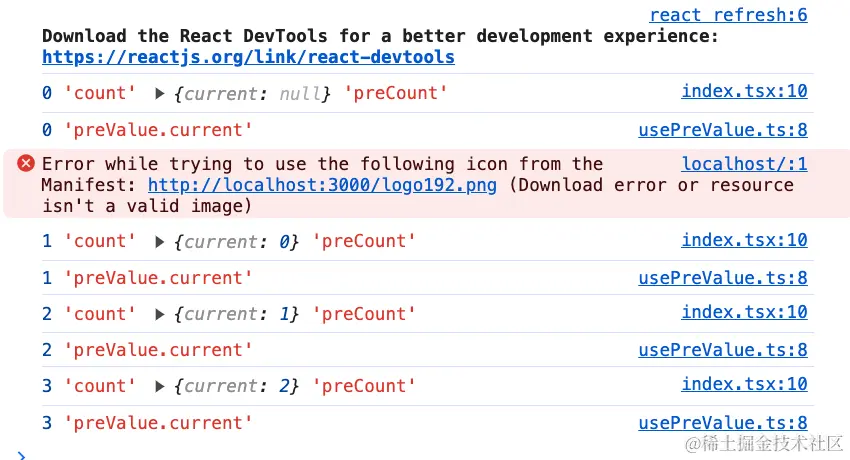
Task: Expand the {current: 1} object
Action: coord(160,314)
